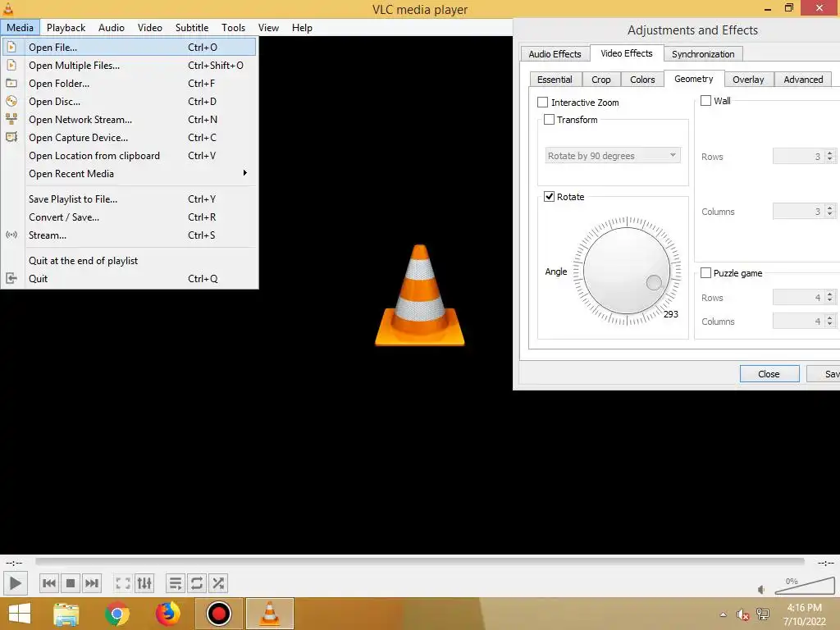
Task: Enable the Interactive Zoom checkbox
Action: 543,103
